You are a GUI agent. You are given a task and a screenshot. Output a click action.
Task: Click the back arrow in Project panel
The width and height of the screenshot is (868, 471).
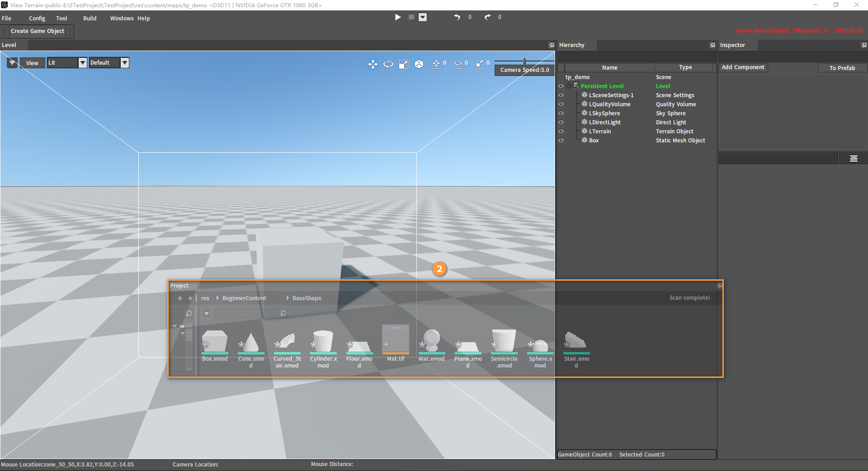[180, 298]
